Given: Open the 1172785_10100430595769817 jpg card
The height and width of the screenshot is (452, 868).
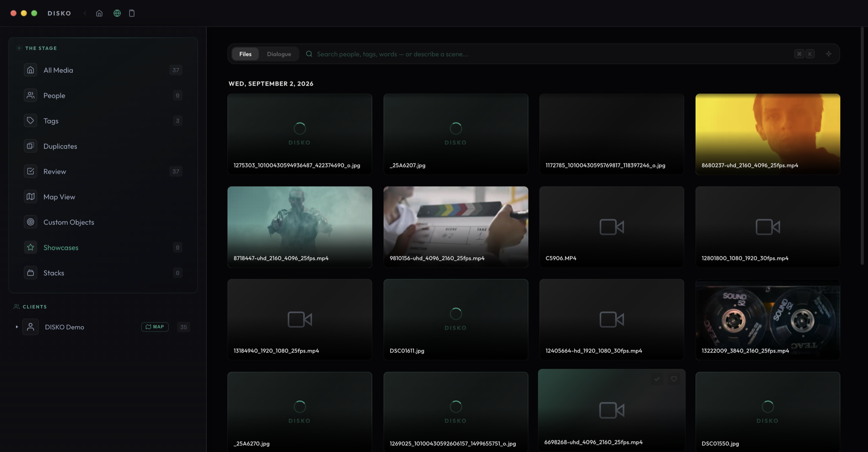Looking at the screenshot, I should [x=612, y=134].
